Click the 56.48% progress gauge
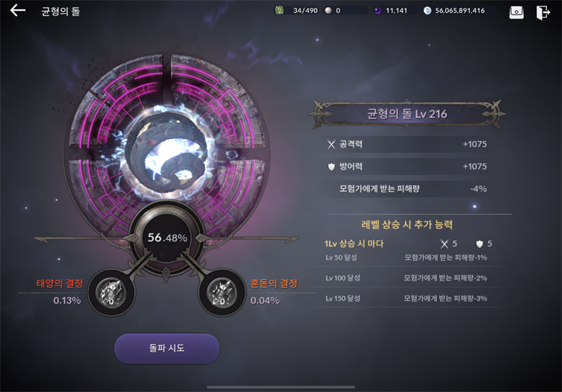Viewport: 562px width, 392px height. tap(167, 237)
